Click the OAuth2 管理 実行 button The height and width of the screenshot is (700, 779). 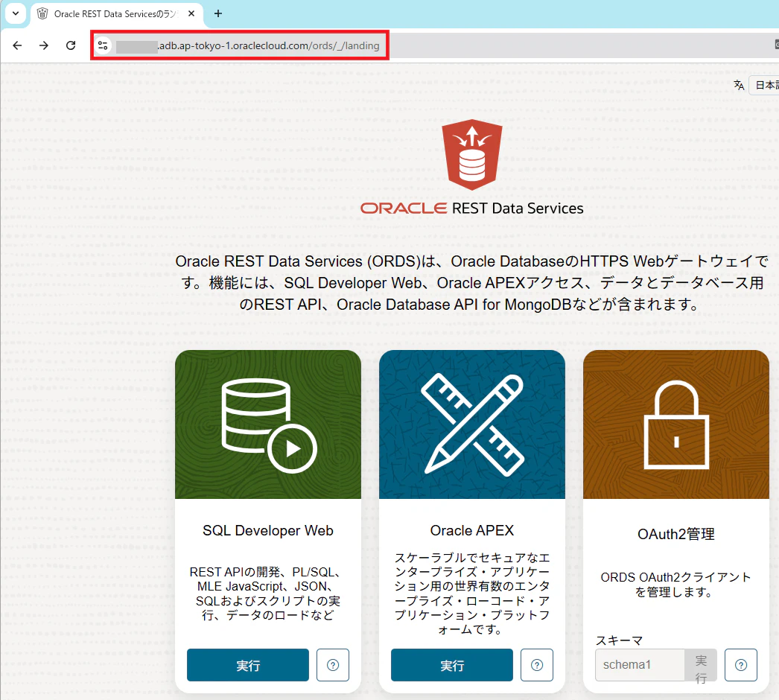pos(701,665)
